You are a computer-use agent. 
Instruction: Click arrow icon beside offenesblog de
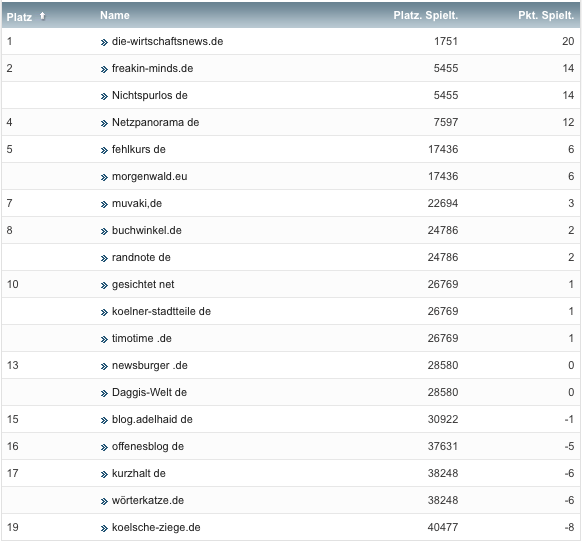point(104,448)
